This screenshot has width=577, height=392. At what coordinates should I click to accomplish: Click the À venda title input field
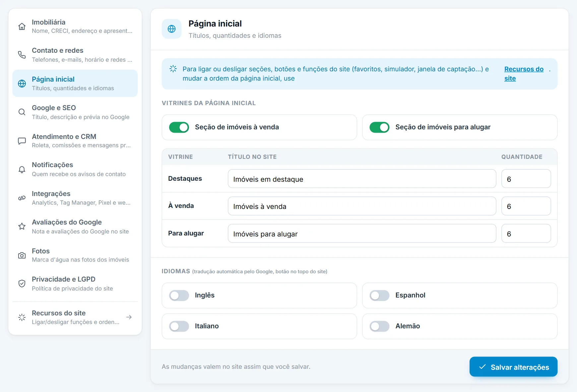point(362,206)
